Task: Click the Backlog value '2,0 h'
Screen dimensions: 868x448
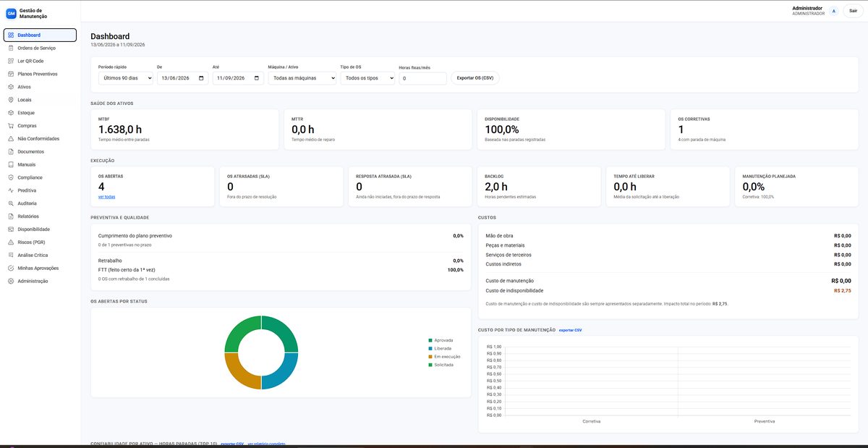Action: pyautogui.click(x=496, y=186)
